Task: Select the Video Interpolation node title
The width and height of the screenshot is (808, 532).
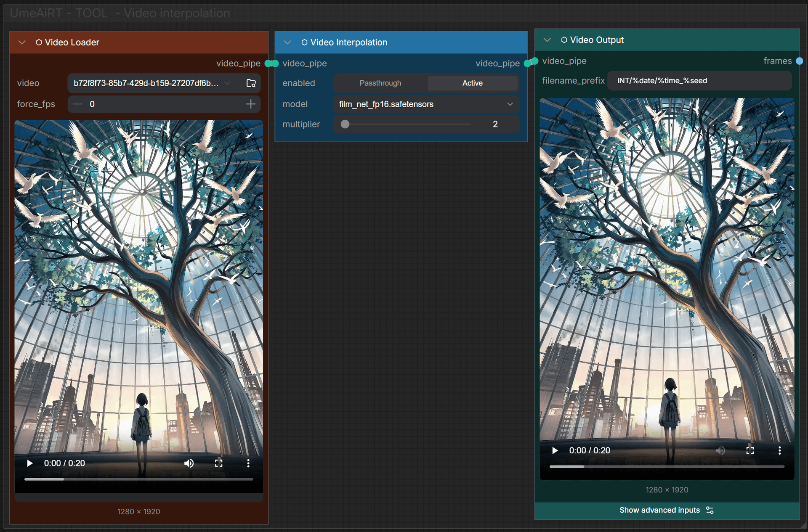Action: tap(349, 42)
